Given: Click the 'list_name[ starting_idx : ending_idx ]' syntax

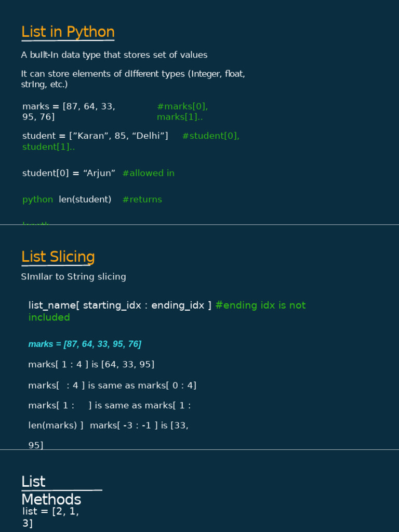Looking at the screenshot, I should point(119,305).
